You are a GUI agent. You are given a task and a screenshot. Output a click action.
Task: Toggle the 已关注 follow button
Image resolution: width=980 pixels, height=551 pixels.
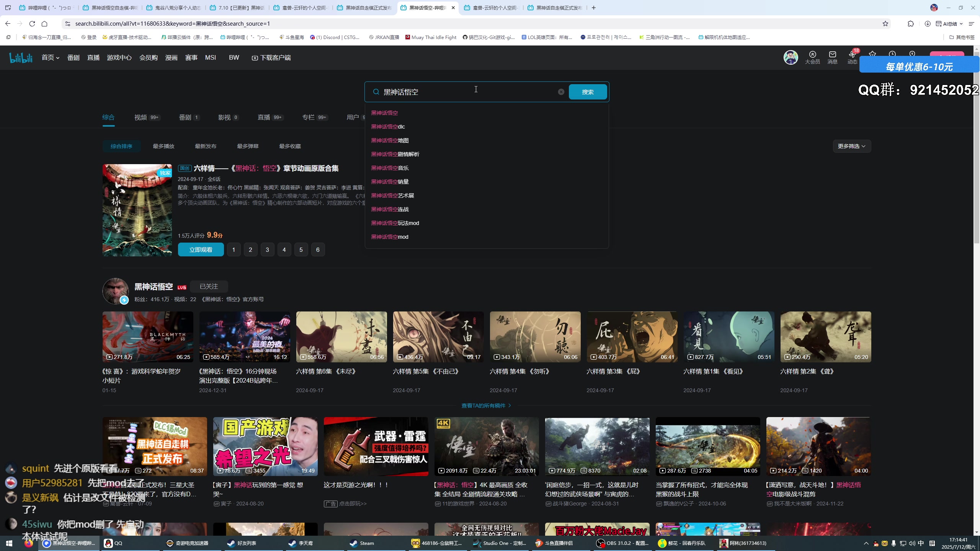[209, 286]
